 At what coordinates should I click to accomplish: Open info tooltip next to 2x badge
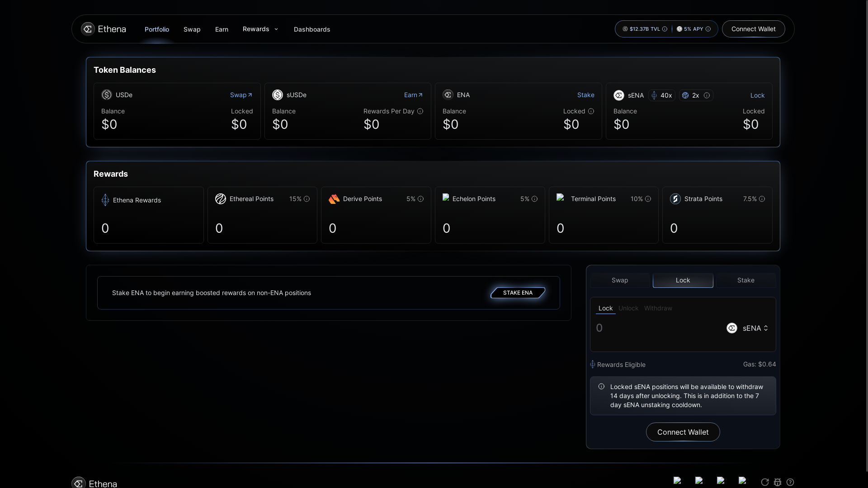(707, 95)
